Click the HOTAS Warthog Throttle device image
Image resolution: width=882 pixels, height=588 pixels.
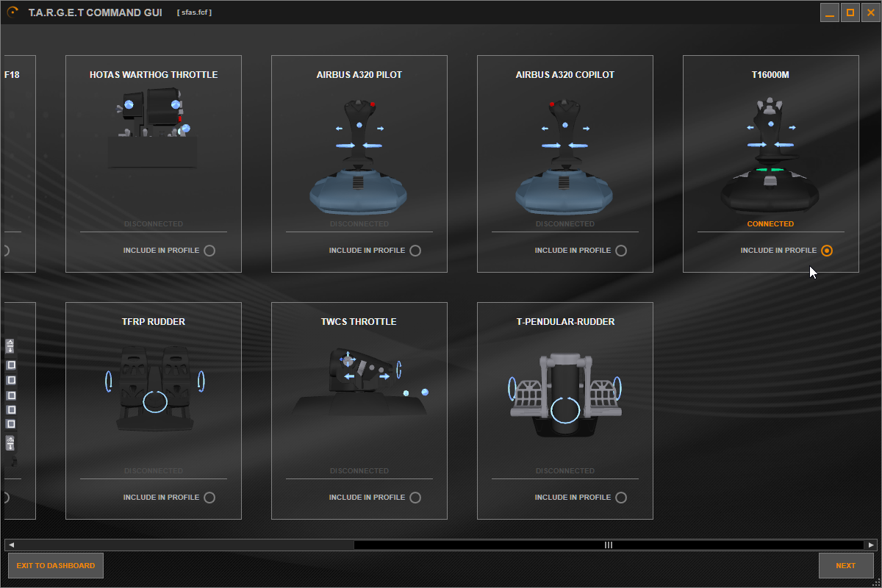click(153, 129)
